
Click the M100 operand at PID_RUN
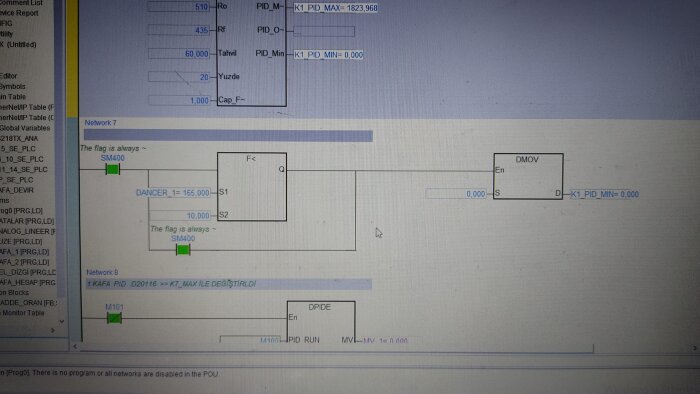click(x=250, y=340)
